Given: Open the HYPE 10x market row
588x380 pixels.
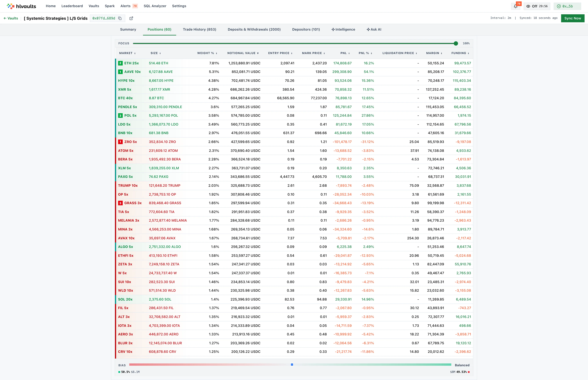Looking at the screenshot, I should 294,81.
